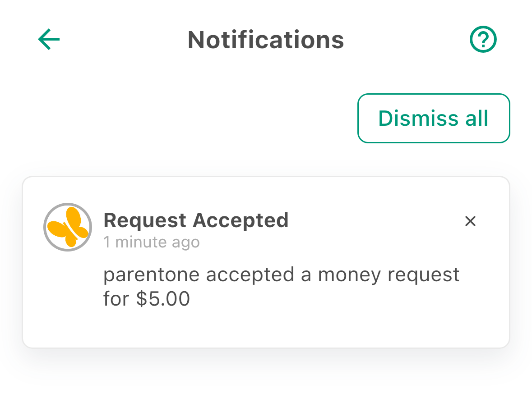The width and height of the screenshot is (532, 398).
Task: Tap the circled question mark help icon
Action: (483, 39)
